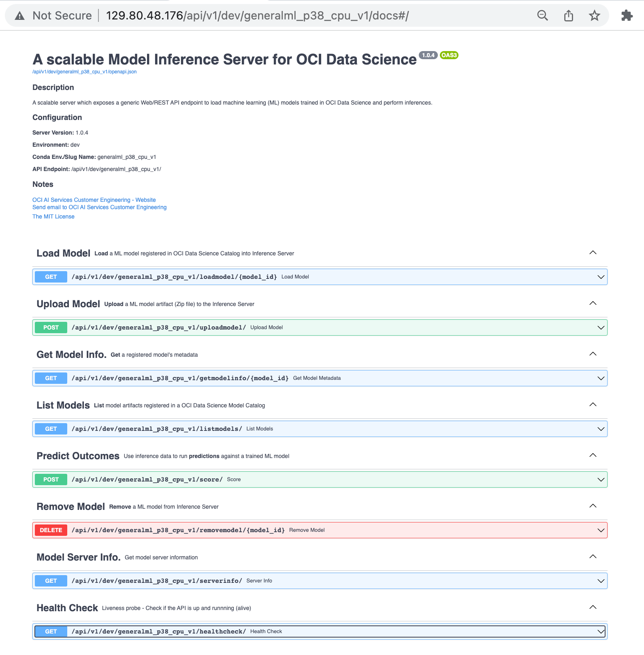644x655 pixels.
Task: Click the 'Get Model Metadata' summary text
Action: coord(317,378)
